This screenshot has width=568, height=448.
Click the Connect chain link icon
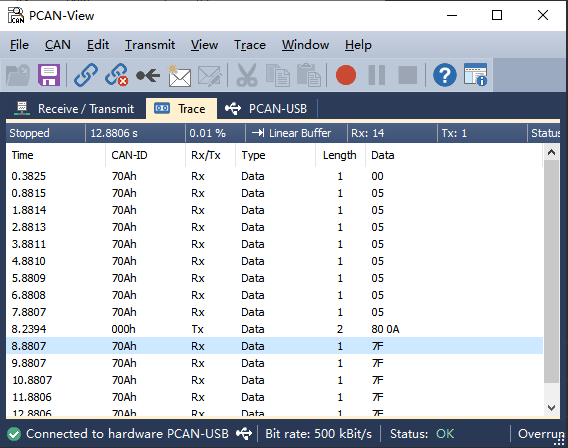86,75
